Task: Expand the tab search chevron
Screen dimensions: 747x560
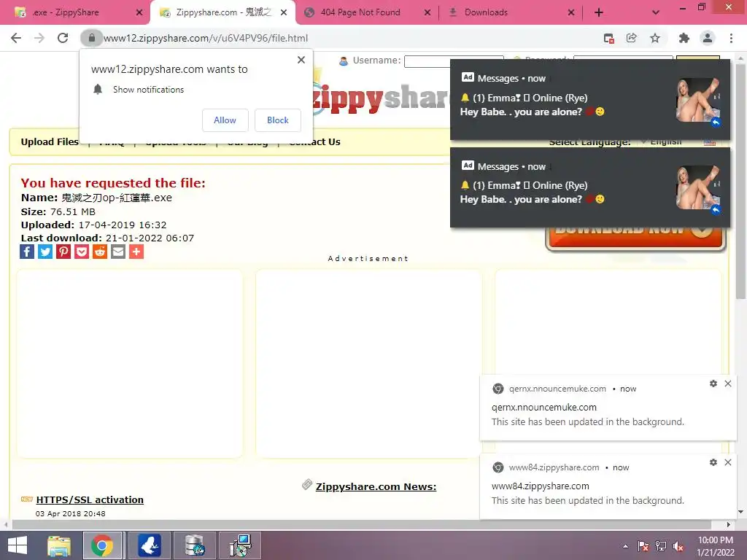Action: click(x=656, y=12)
